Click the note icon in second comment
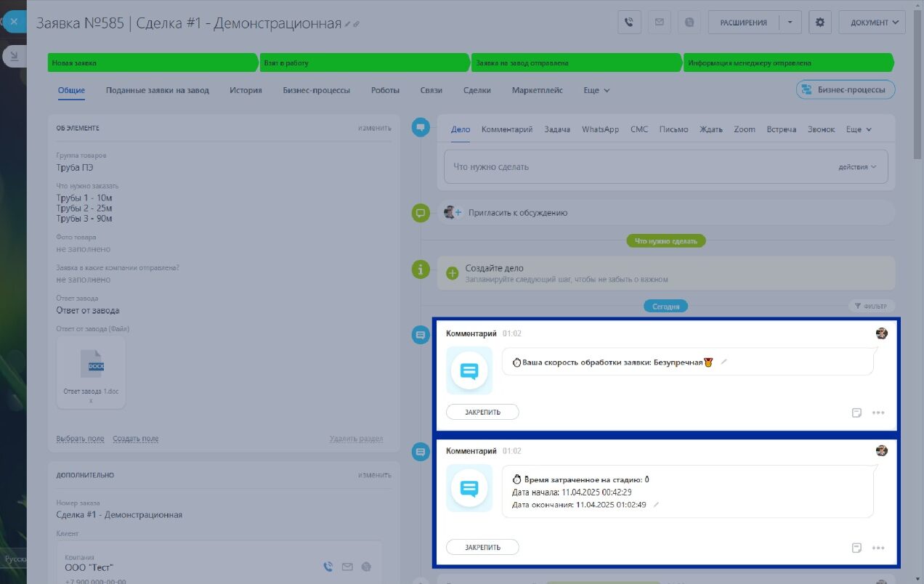 pyautogui.click(x=856, y=548)
